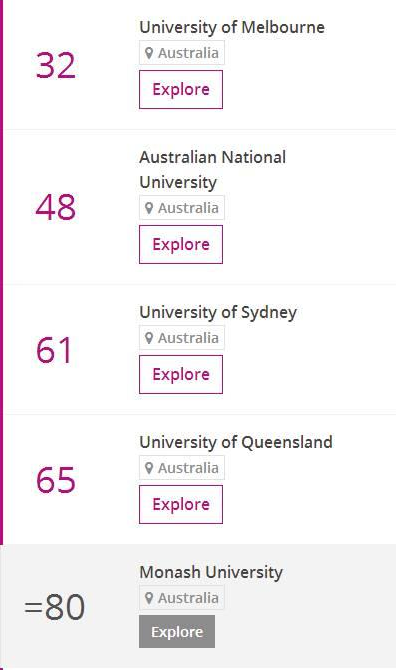Image resolution: width=396 pixels, height=670 pixels.
Task: Select the rank number 48
Action: tap(56, 207)
